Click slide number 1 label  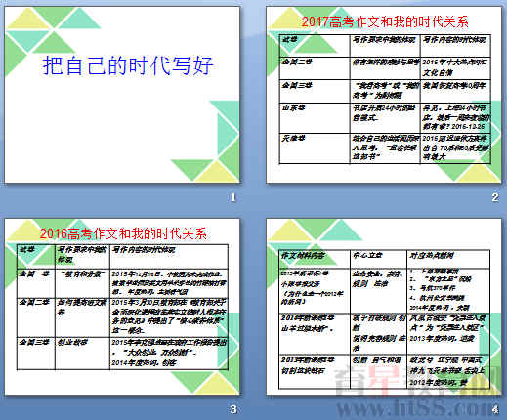click(232, 197)
